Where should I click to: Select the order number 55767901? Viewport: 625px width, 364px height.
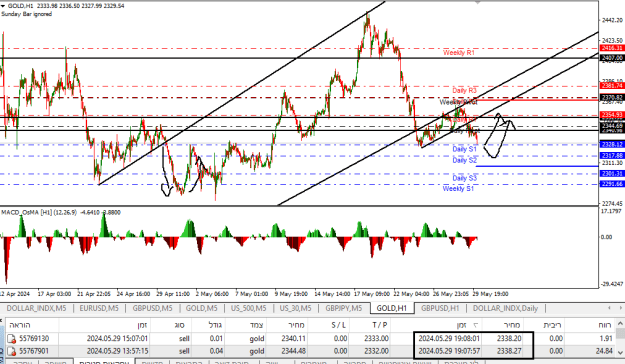[x=34, y=351]
